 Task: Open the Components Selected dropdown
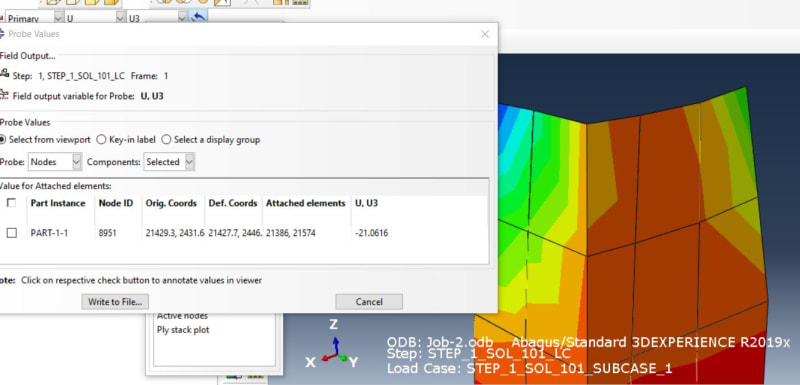point(169,162)
